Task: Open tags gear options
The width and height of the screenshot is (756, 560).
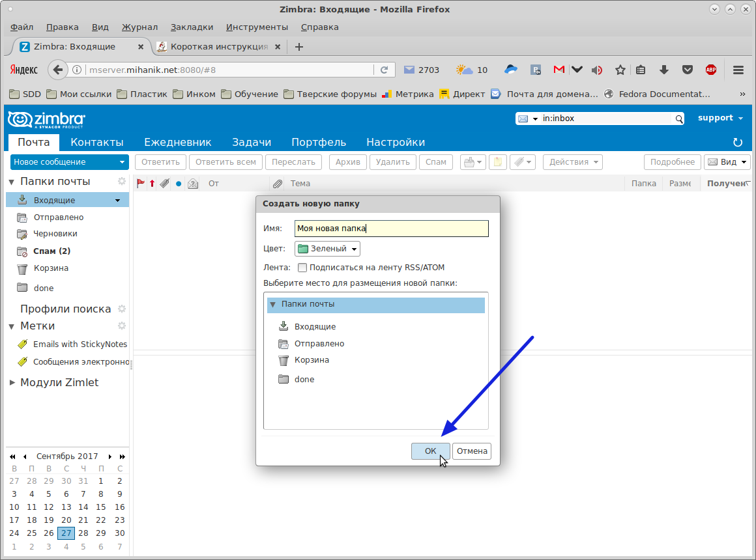Action: point(121,326)
